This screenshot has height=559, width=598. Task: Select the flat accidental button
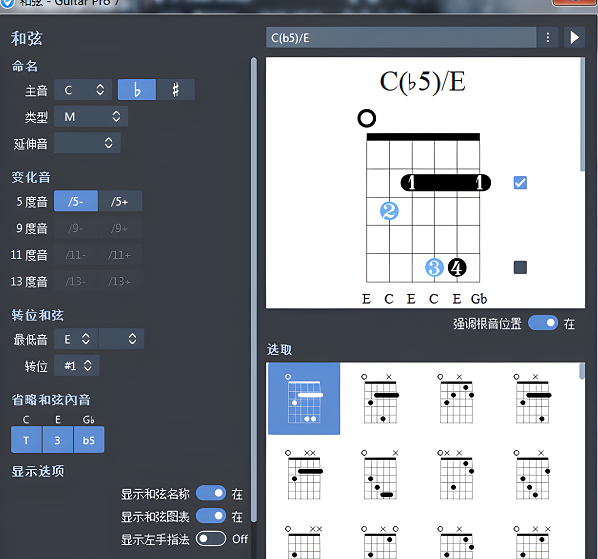pos(137,90)
